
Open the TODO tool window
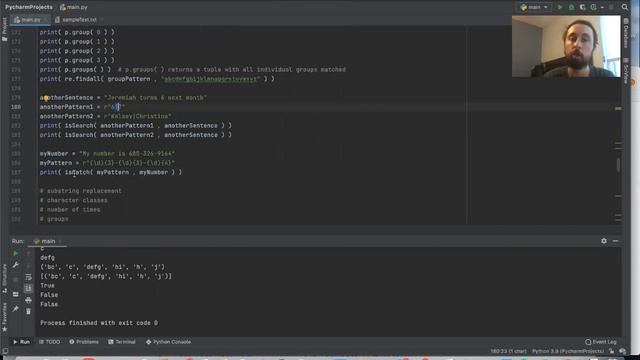(49, 342)
